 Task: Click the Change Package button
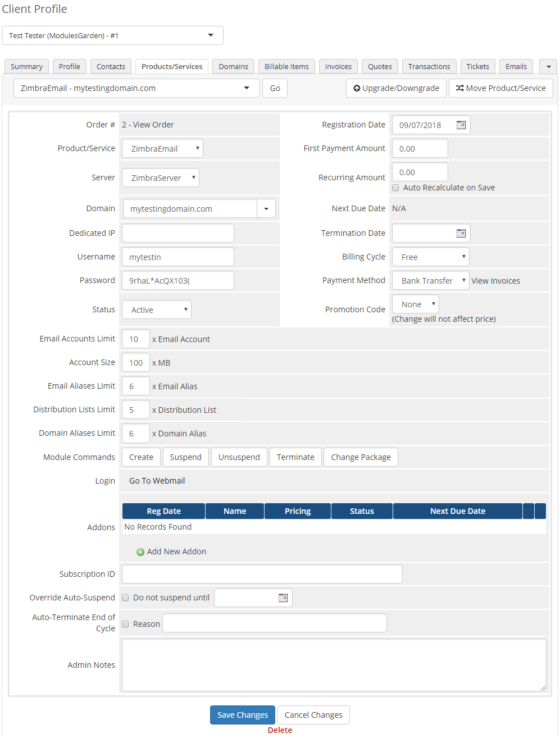[361, 457]
